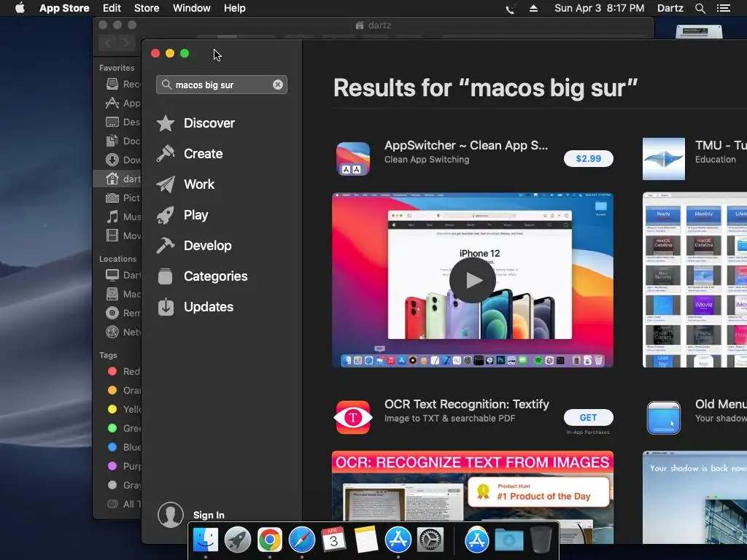The image size is (747, 560).
Task: Select the Develop hammer category
Action: [194, 245]
